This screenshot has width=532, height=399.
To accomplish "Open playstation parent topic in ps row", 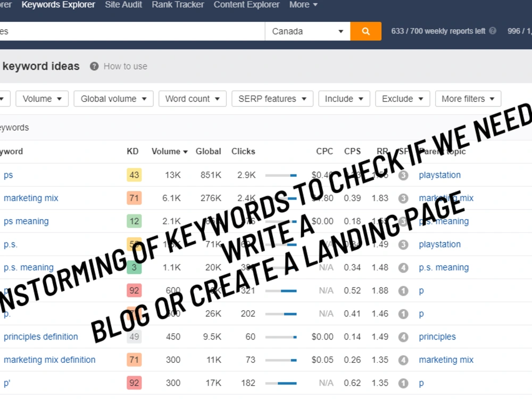I will tap(440, 175).
